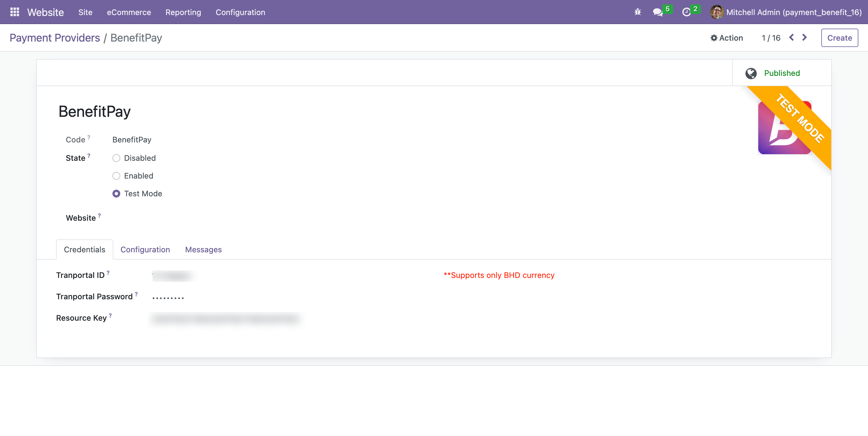Open the top Configuration menu

click(240, 12)
